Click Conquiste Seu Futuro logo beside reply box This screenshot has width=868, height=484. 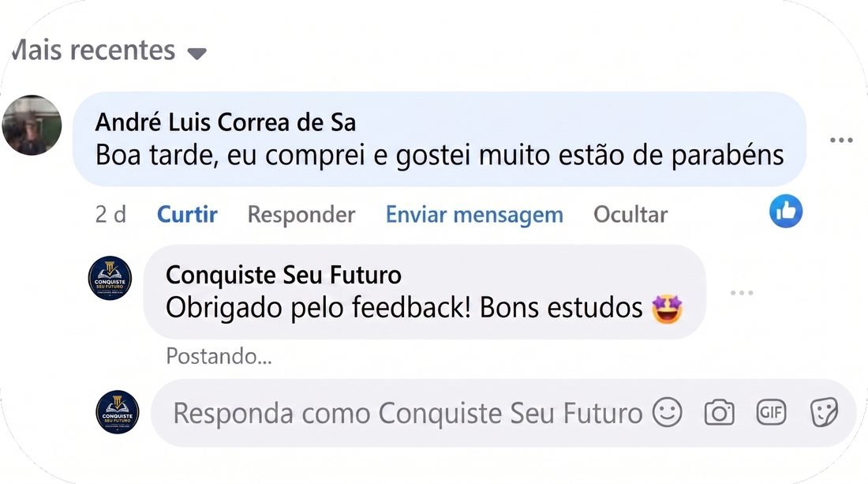[x=118, y=412]
